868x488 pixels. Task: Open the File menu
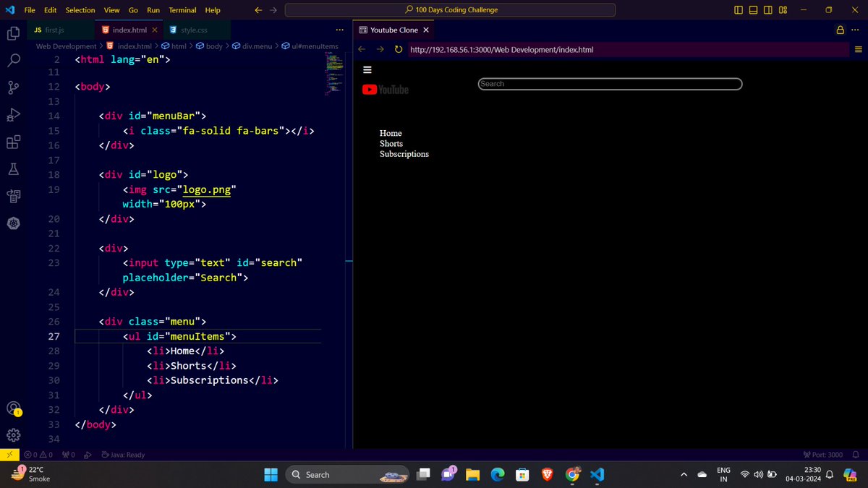click(x=30, y=10)
